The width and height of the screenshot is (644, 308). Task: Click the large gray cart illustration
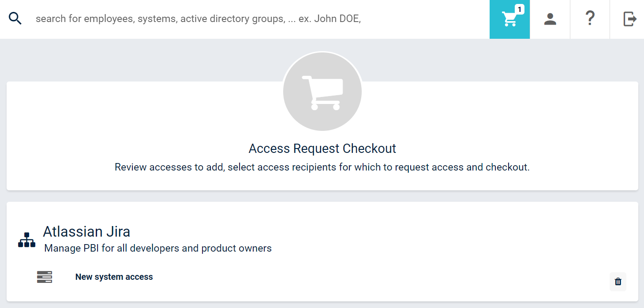coord(322,92)
